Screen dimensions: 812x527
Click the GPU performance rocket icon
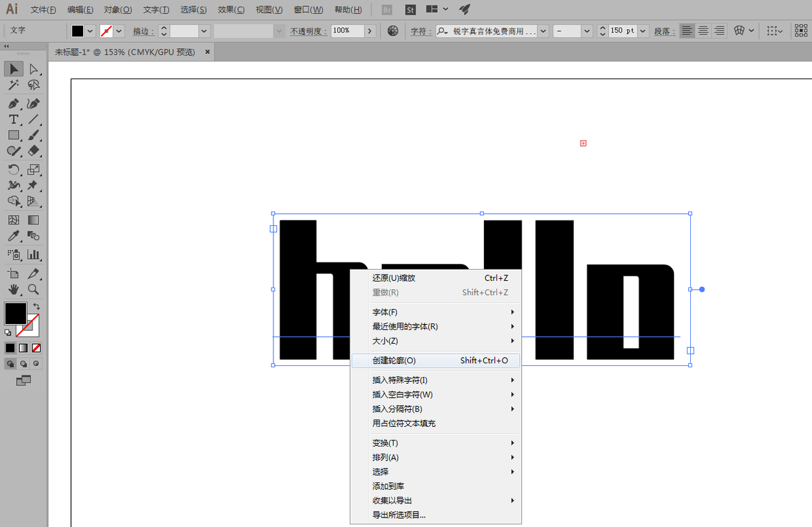464,9
